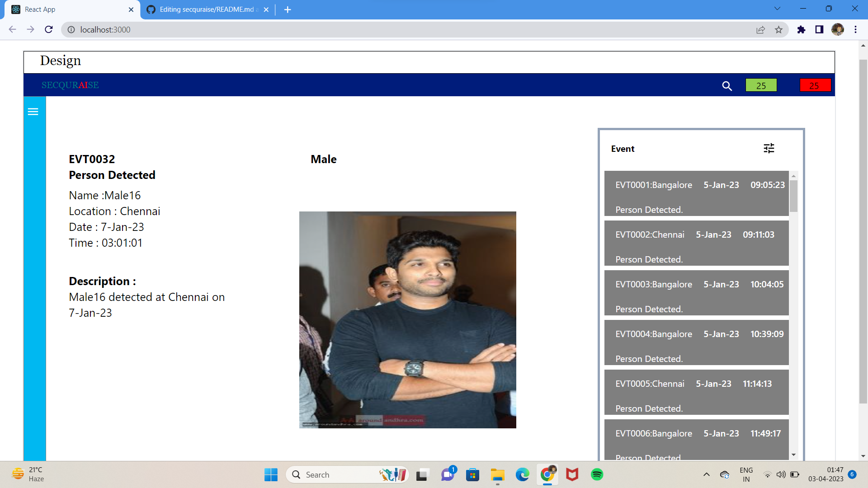Select event EVT0002:Chennai from the list

click(x=696, y=244)
